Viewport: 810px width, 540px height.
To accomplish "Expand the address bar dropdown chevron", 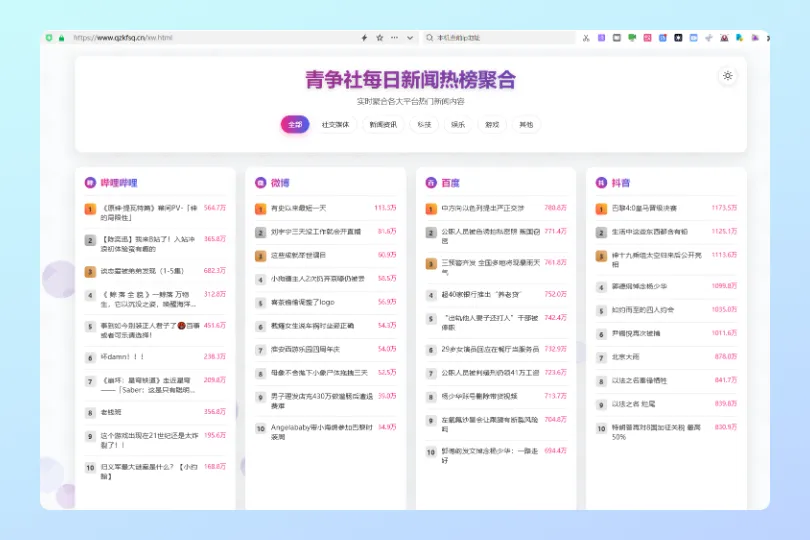I will pos(410,38).
